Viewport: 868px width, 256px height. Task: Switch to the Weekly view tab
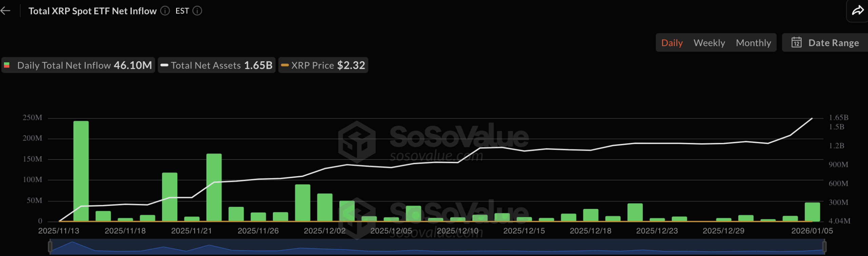[709, 43]
